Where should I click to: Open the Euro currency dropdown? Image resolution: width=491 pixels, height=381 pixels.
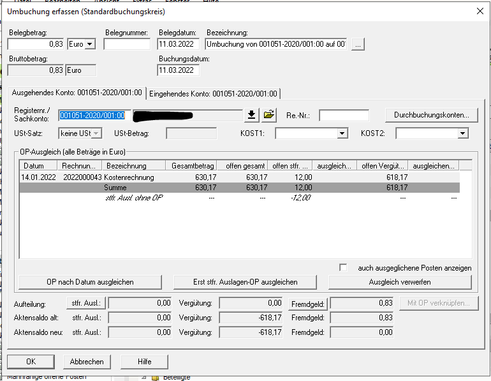[x=89, y=44]
